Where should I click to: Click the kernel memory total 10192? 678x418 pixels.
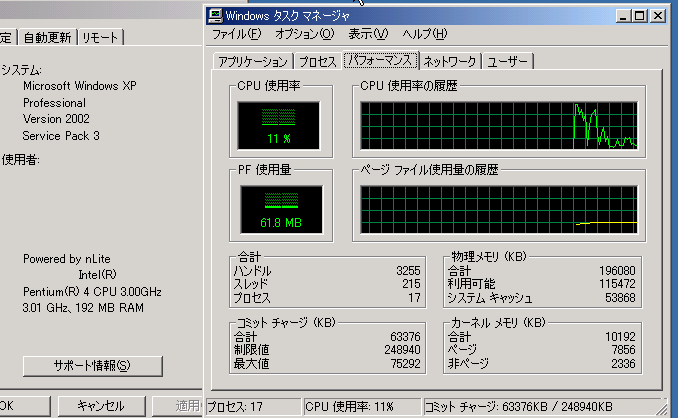click(620, 337)
